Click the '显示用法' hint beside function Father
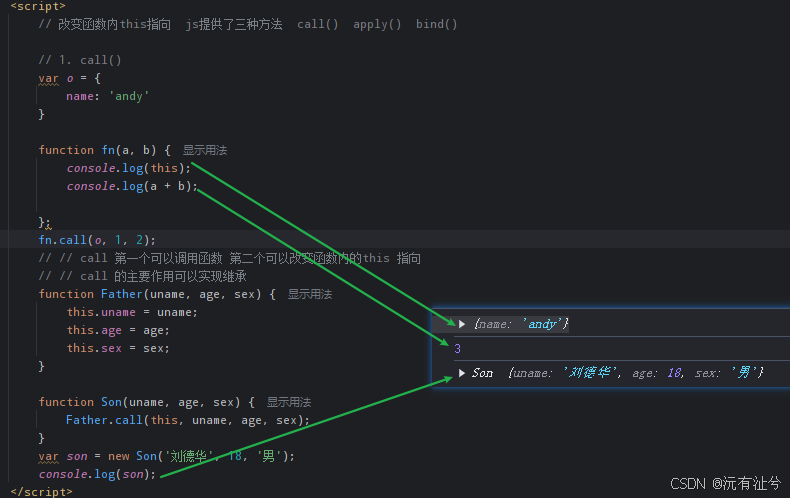Viewport: 790px width, 498px height. tap(310, 294)
